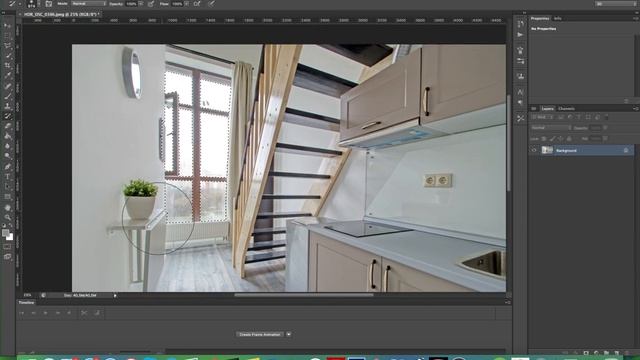The width and height of the screenshot is (640, 360).
Task: Open the Flow slider arrow in options bar
Action: (187, 4)
